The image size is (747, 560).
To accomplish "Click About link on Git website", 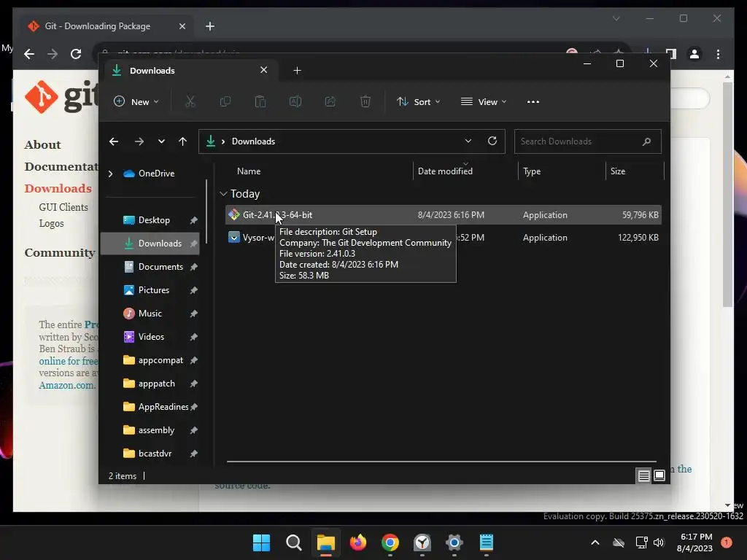I will coord(42,145).
